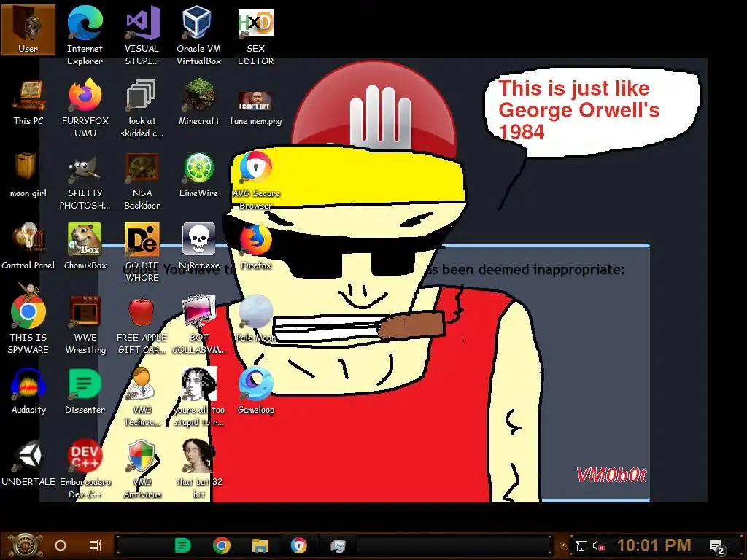Open Dissenter browser shortcut
The image size is (747, 560).
coord(85,392)
